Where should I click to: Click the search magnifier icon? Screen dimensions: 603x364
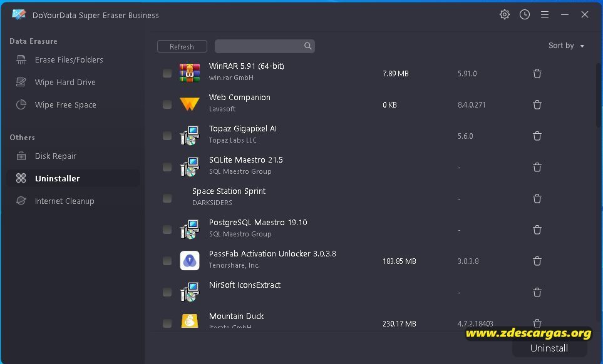[x=307, y=46]
